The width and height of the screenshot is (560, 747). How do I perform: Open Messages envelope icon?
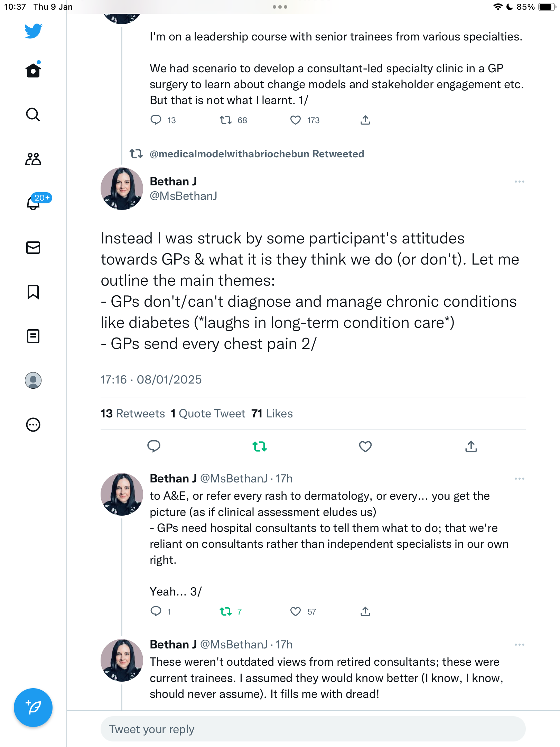[x=33, y=248]
